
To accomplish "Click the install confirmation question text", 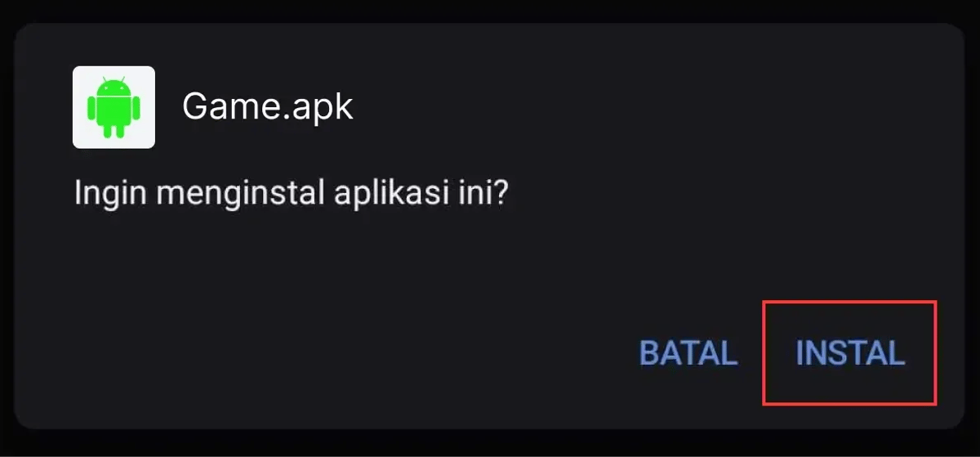I will click(x=290, y=195).
